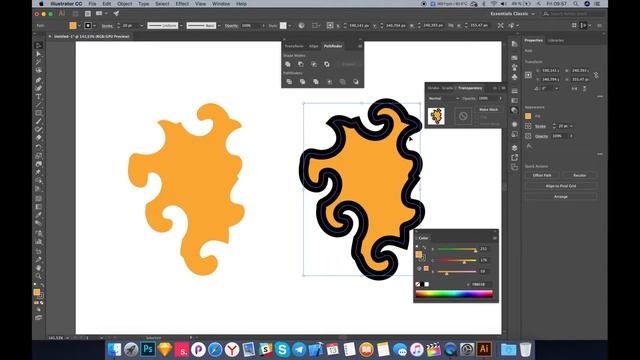Switch to the Transform tab
The width and height of the screenshot is (640, 360).
click(x=294, y=46)
